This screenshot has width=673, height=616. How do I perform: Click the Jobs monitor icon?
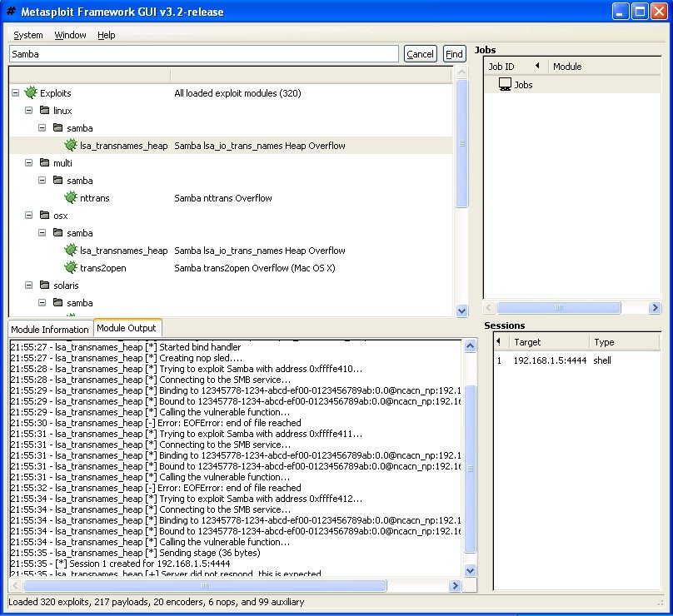click(506, 84)
